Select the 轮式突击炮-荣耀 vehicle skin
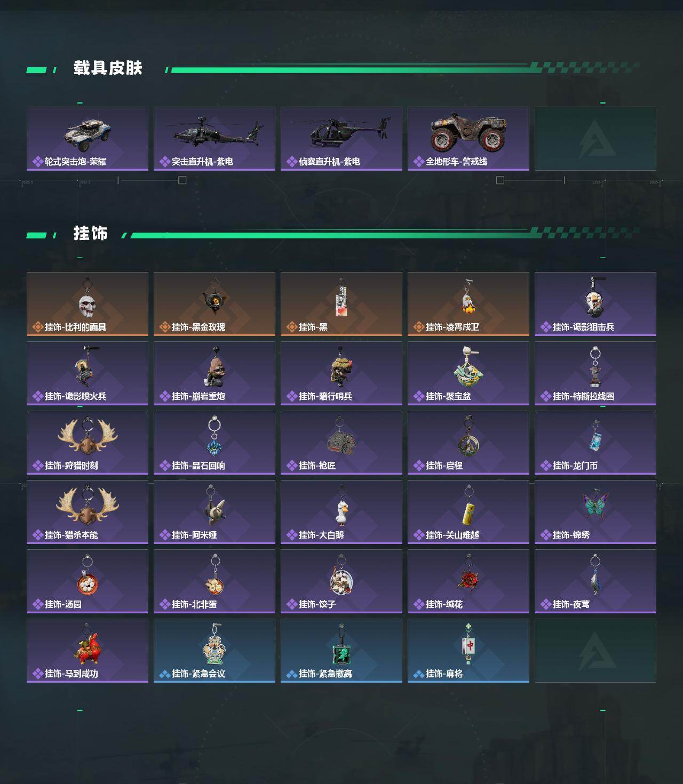The width and height of the screenshot is (683, 784). click(88, 139)
